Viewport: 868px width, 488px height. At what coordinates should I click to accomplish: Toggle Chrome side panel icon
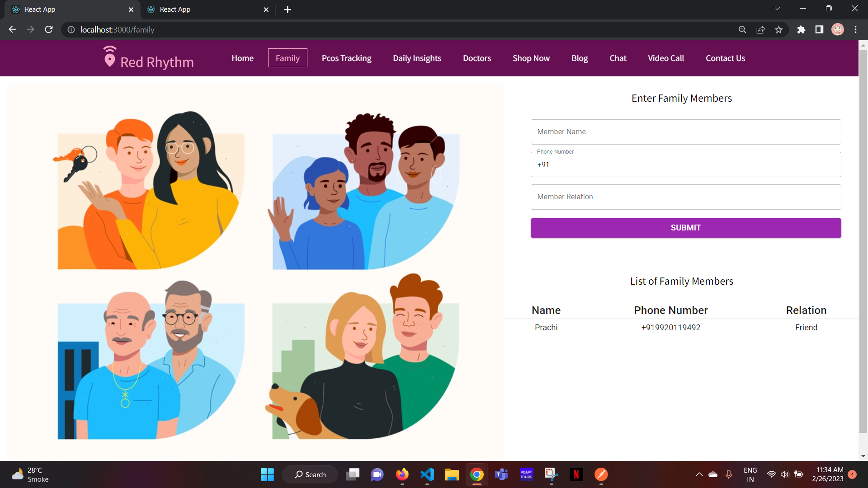(x=819, y=30)
